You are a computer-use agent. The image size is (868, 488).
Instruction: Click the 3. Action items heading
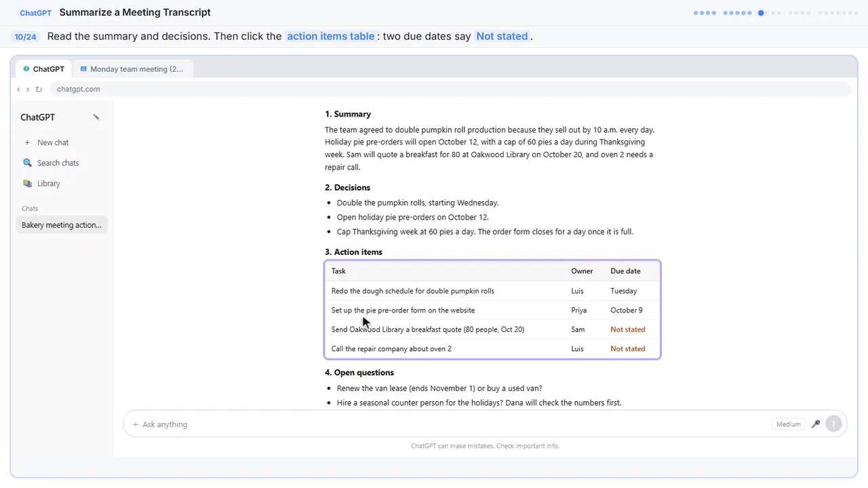353,252
